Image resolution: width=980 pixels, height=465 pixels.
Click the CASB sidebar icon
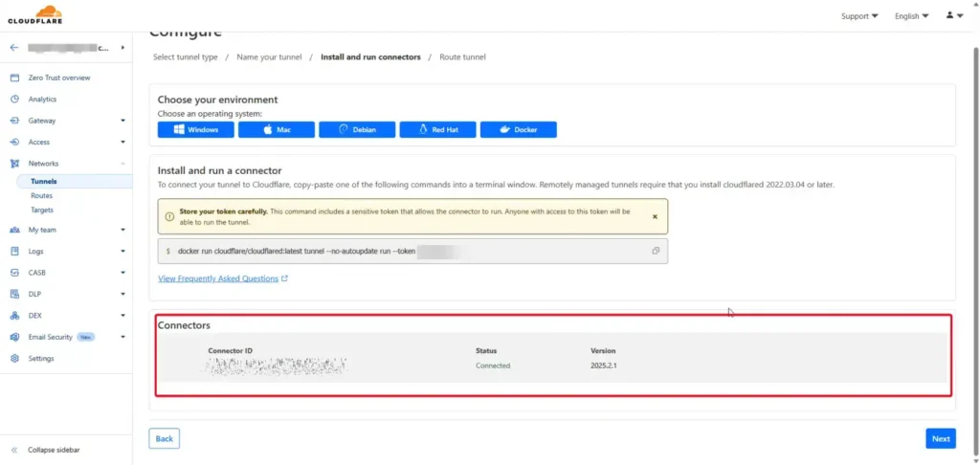[x=15, y=273]
